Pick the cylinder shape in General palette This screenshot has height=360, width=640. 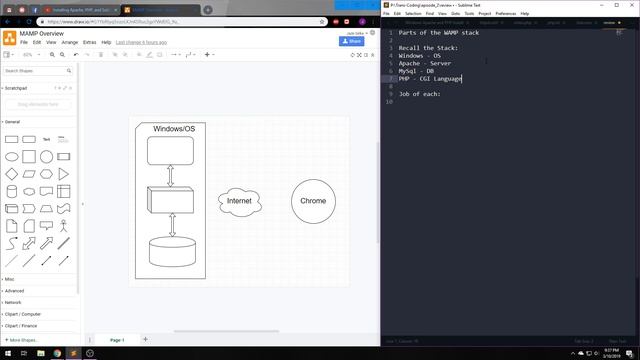[11, 191]
